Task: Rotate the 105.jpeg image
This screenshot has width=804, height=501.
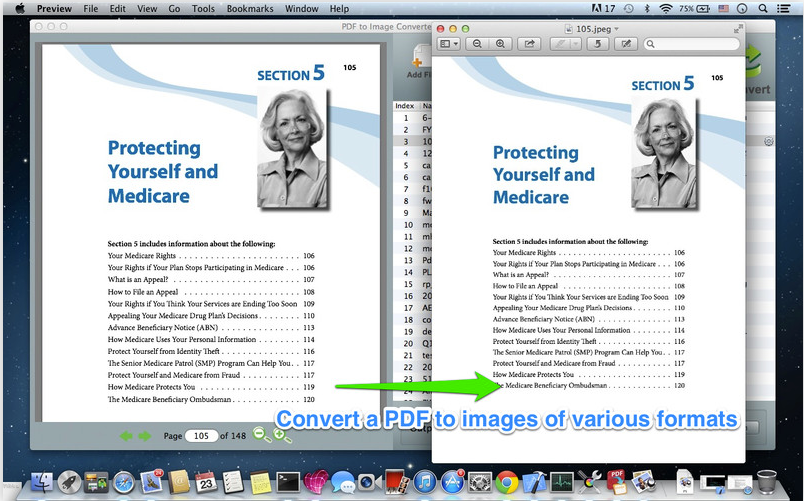Action: (x=597, y=44)
